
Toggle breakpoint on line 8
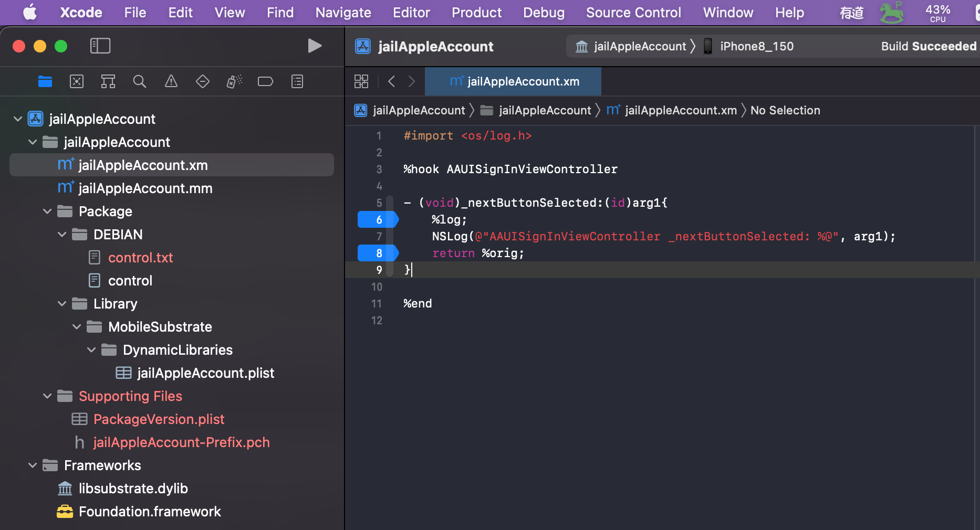(x=378, y=253)
